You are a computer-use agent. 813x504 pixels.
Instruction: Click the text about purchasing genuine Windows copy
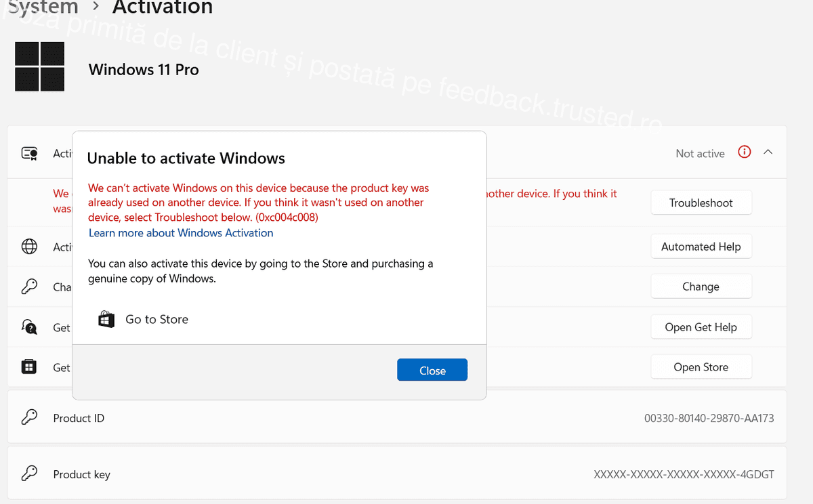click(261, 271)
